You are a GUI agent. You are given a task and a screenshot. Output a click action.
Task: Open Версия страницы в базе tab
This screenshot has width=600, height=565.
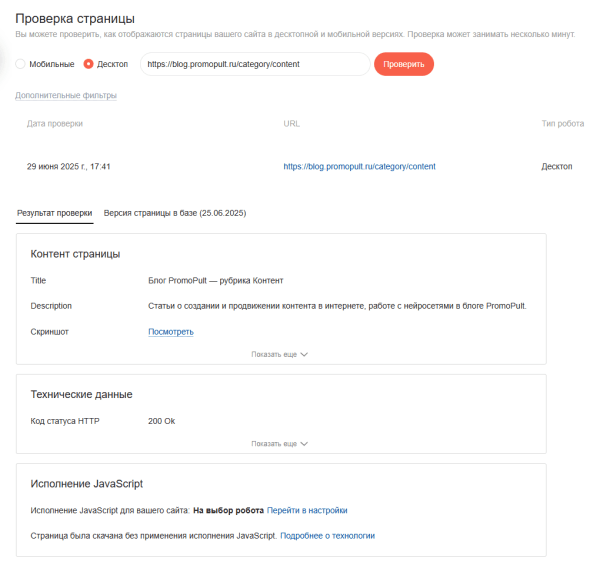tap(175, 213)
